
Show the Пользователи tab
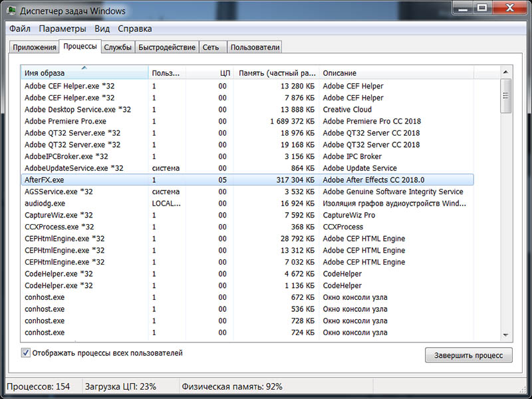(255, 47)
